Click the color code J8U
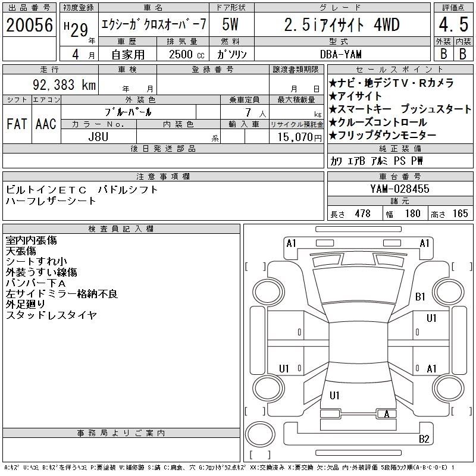Screen dimensions: 476x476 [98, 137]
